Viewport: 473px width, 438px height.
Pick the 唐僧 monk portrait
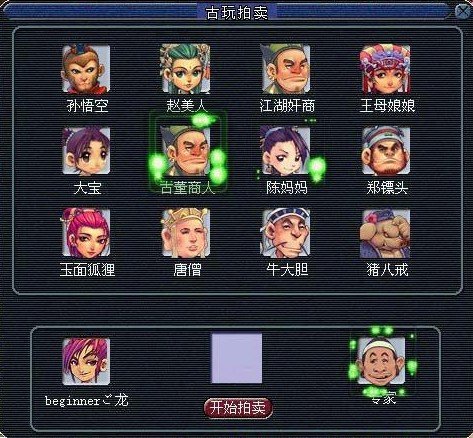186,233
